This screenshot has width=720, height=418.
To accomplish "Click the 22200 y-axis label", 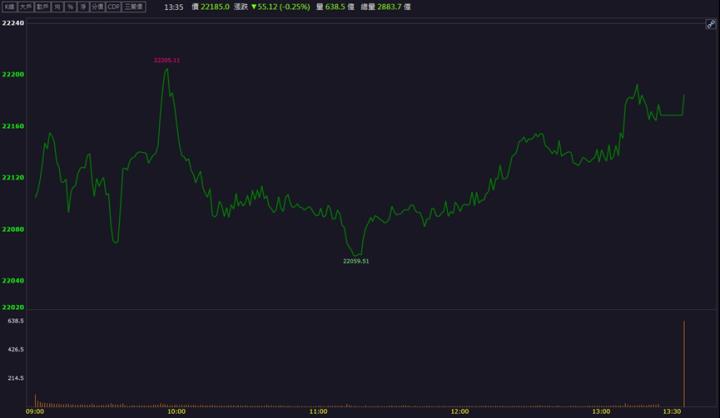I will coord(13,74).
